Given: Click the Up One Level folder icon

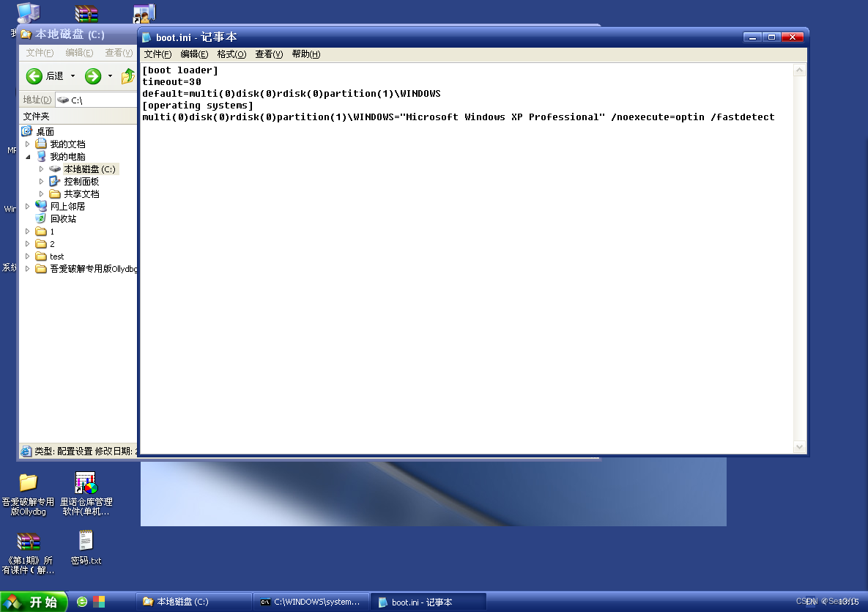Looking at the screenshot, I should coord(127,76).
